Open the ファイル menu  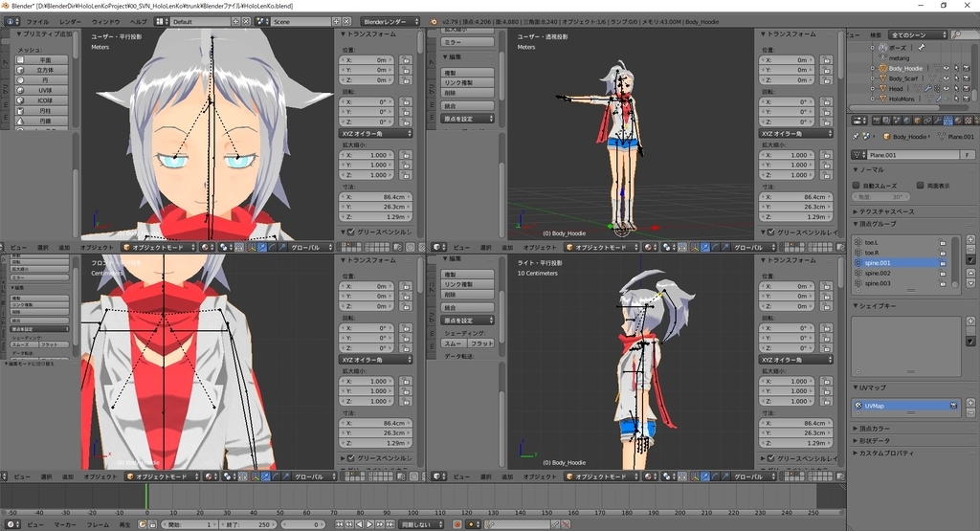point(37,21)
